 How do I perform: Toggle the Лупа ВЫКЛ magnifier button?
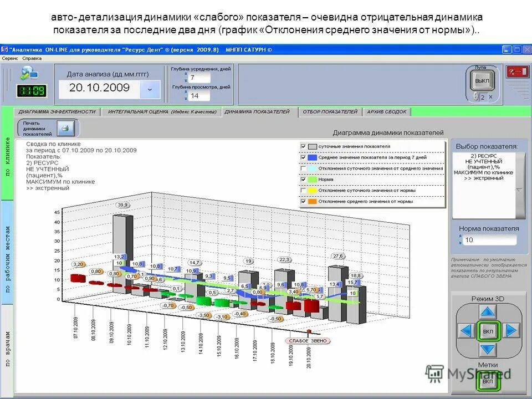482,81
